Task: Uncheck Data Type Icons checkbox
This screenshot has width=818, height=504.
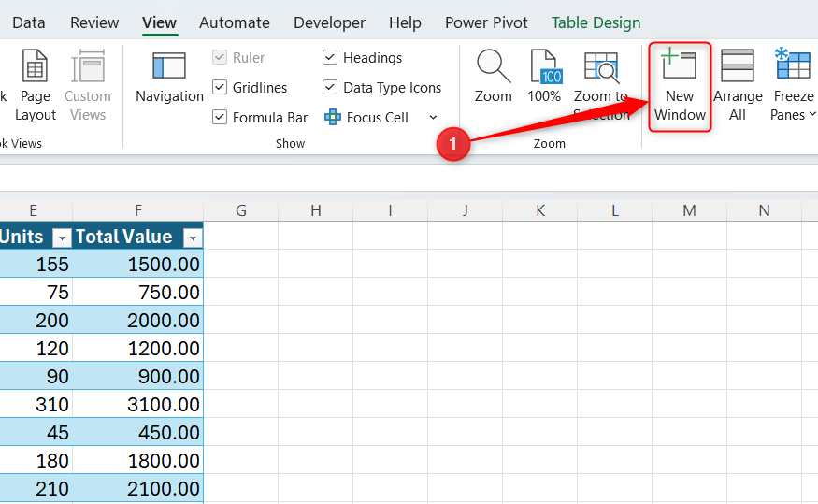Action: click(330, 87)
